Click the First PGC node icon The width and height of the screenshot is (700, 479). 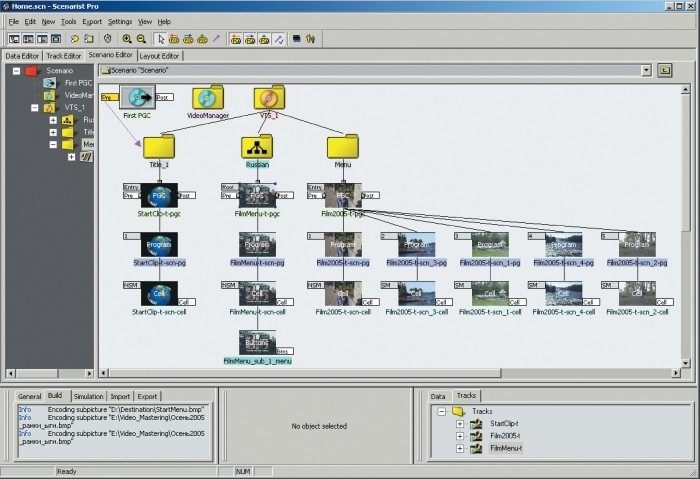point(138,98)
